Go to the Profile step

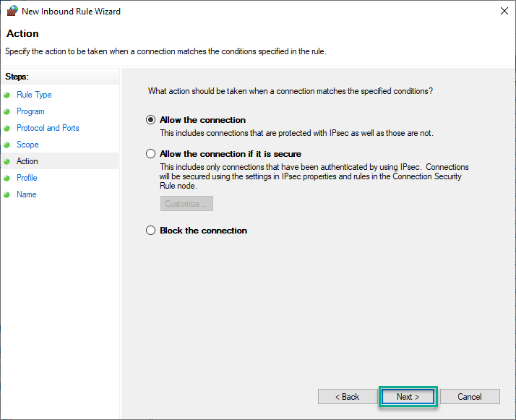27,178
